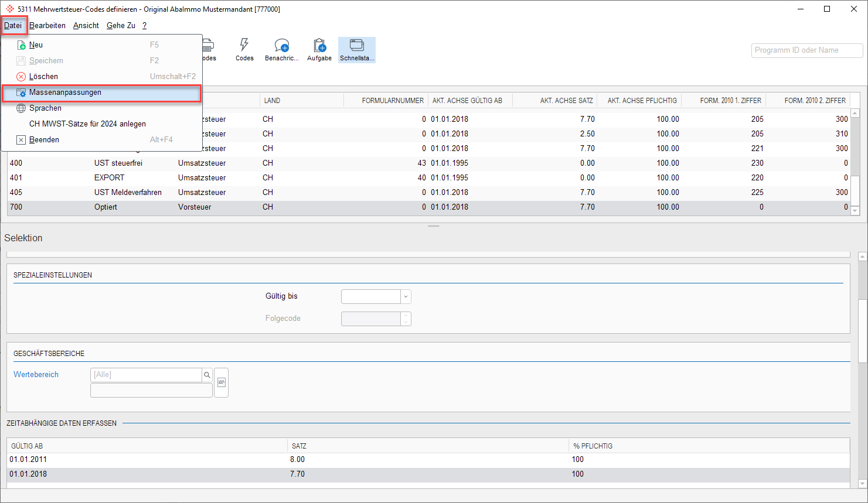Screen dimensions: 868x503
Task: Open the Benachrichtigung speech bubble icon
Action: [x=281, y=49]
